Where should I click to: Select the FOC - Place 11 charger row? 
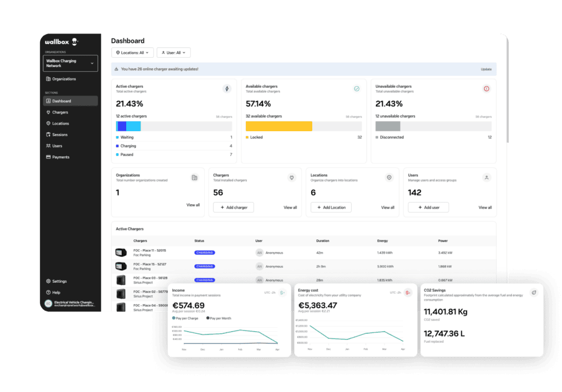(149, 253)
